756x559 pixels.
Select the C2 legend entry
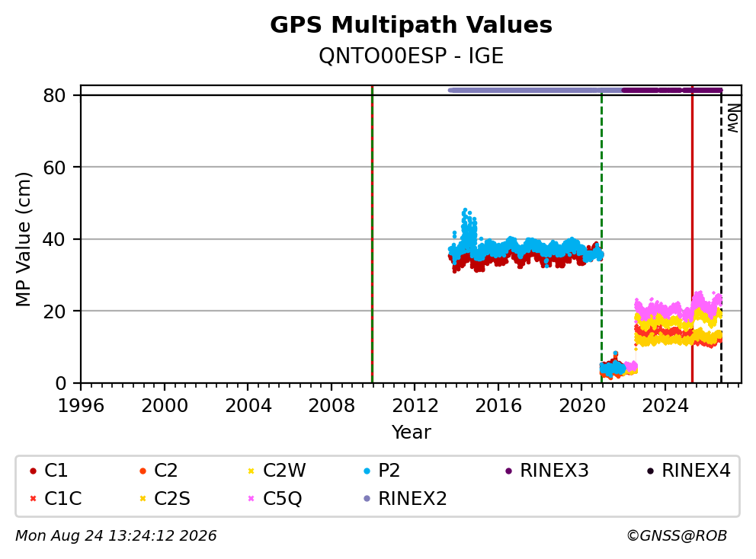click(x=159, y=471)
